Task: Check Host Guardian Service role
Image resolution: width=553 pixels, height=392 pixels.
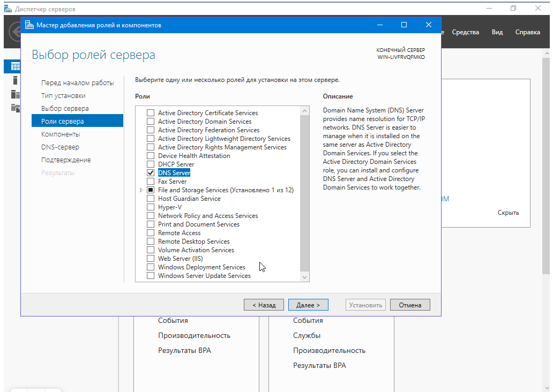Action: [151, 199]
